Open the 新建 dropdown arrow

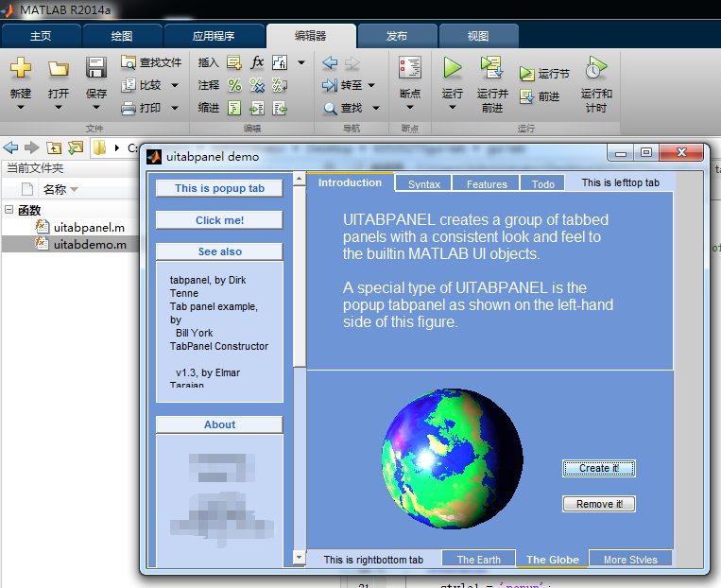[20, 108]
